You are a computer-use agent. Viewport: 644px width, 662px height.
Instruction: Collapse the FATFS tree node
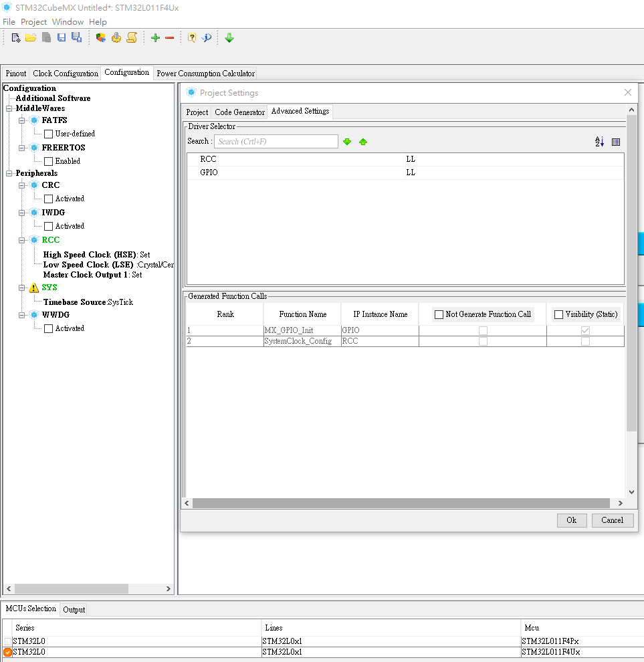(x=21, y=121)
